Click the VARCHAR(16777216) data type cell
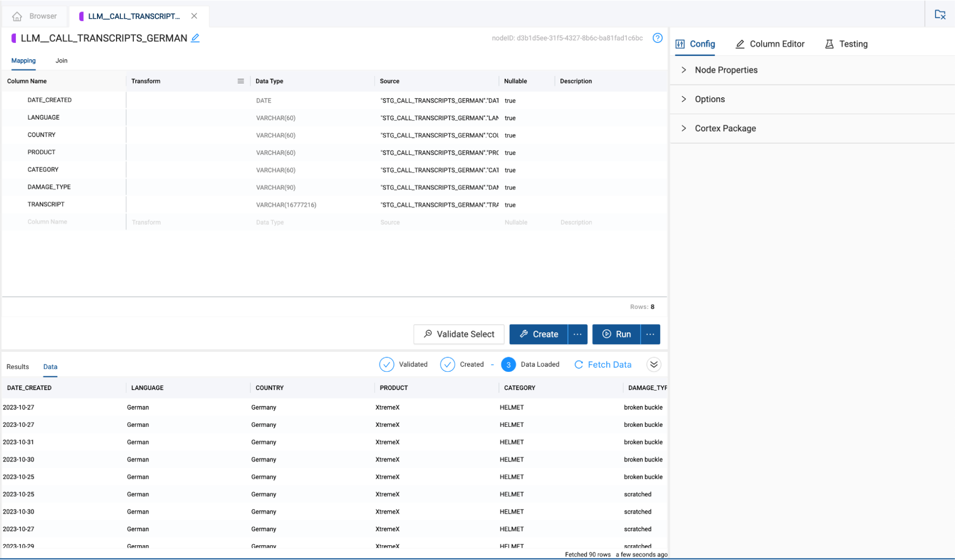Viewport: 955px width, 560px height. coord(286,205)
